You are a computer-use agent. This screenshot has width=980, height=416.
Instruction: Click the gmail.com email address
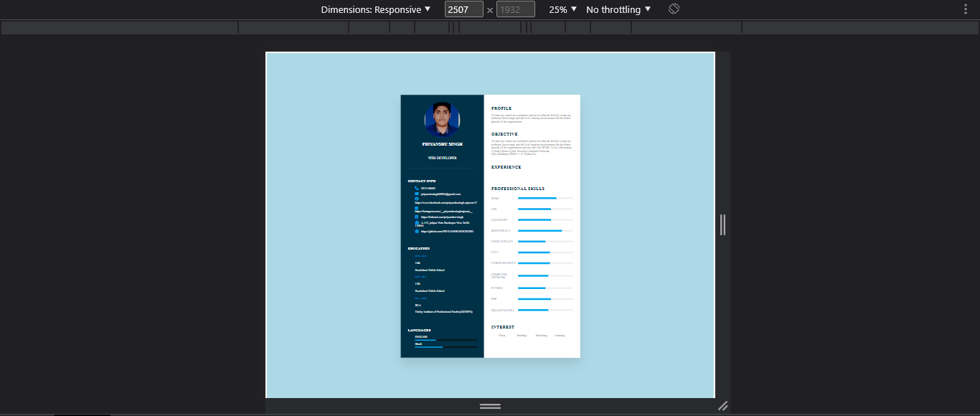(440, 194)
